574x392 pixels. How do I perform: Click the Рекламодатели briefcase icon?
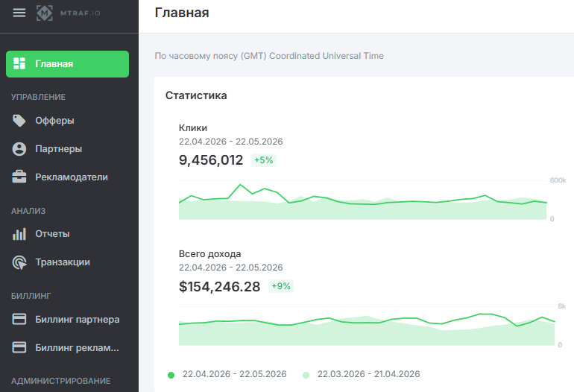[x=19, y=177]
